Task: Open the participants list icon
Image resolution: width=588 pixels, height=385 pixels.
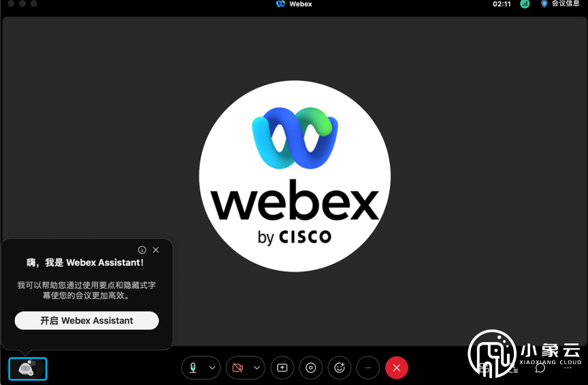Action: (513, 369)
